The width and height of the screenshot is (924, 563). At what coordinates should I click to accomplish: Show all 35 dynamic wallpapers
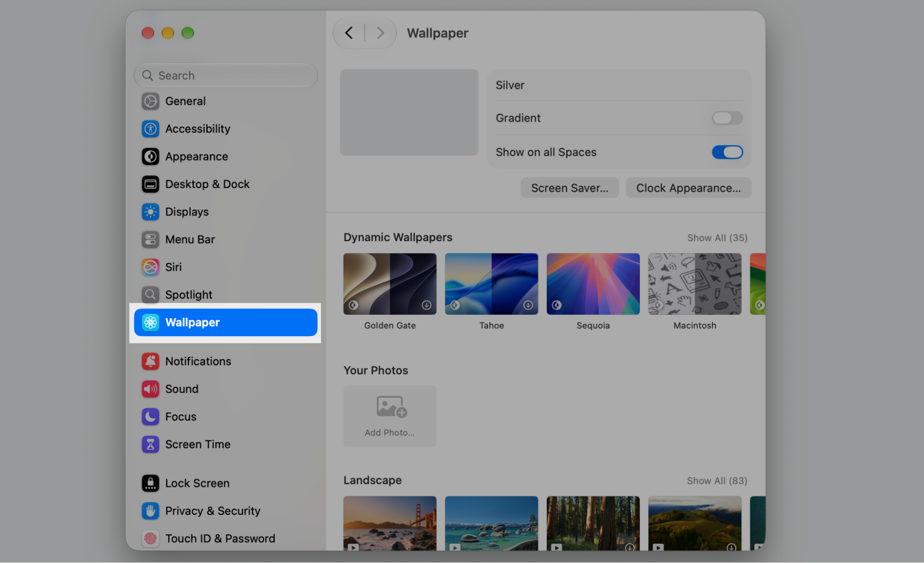pos(717,238)
